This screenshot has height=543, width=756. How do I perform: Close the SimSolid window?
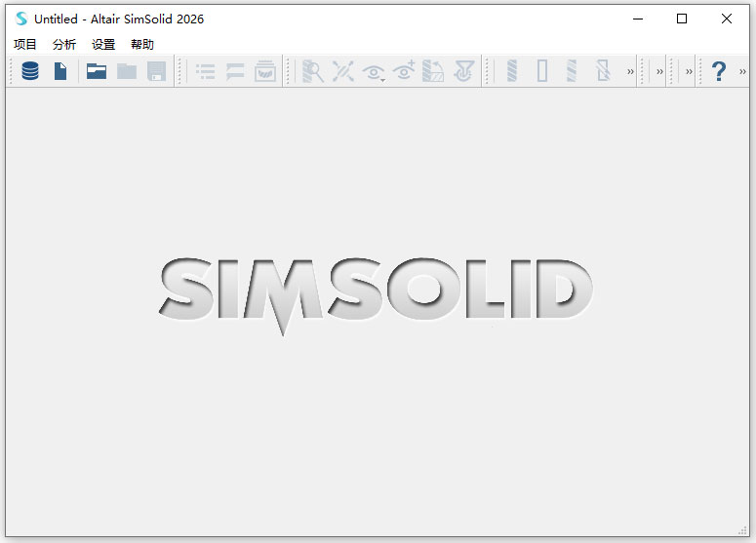(727, 19)
